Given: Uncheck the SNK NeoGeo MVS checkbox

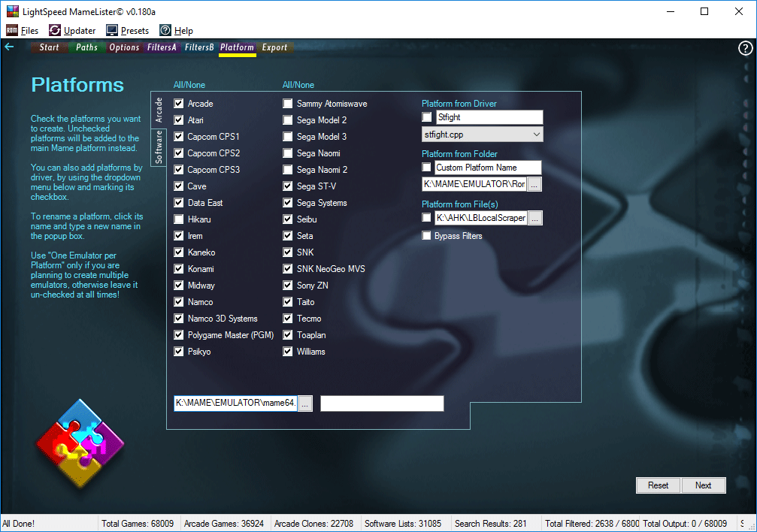Looking at the screenshot, I should coord(288,269).
